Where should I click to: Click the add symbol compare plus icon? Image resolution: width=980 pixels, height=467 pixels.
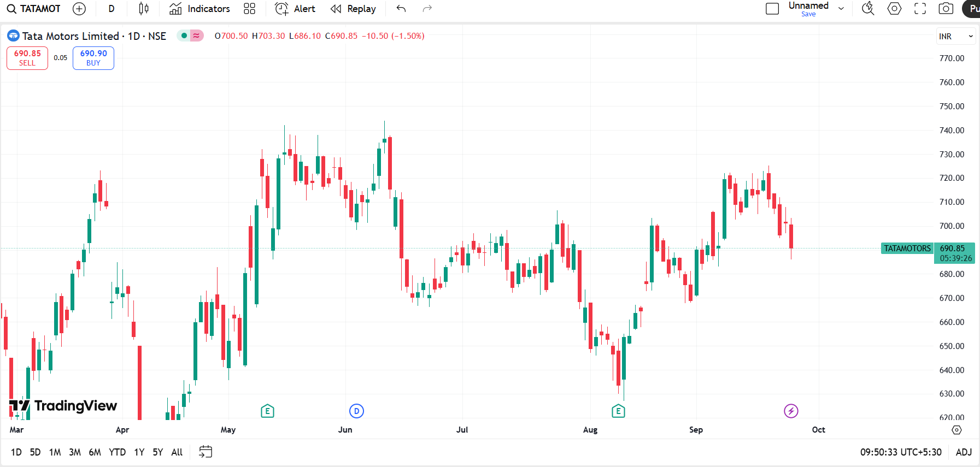[79, 9]
